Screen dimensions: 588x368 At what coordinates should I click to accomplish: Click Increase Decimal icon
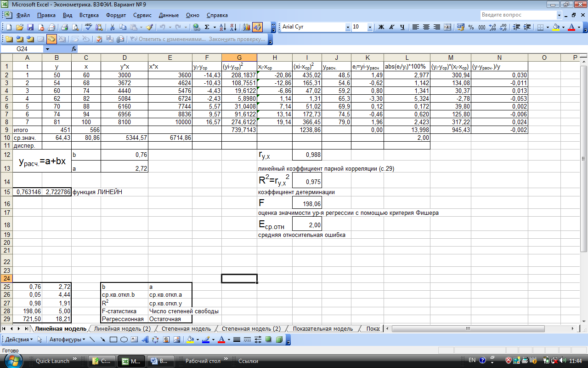(x=492, y=27)
